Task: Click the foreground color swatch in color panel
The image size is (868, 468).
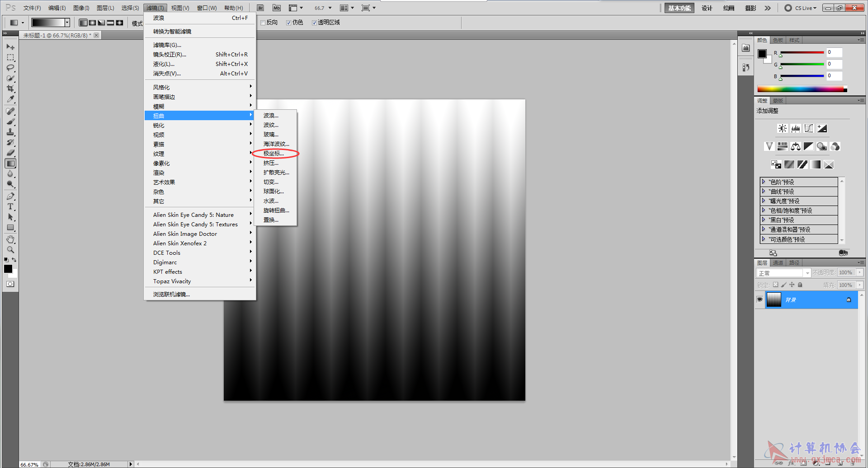Action: 762,54
